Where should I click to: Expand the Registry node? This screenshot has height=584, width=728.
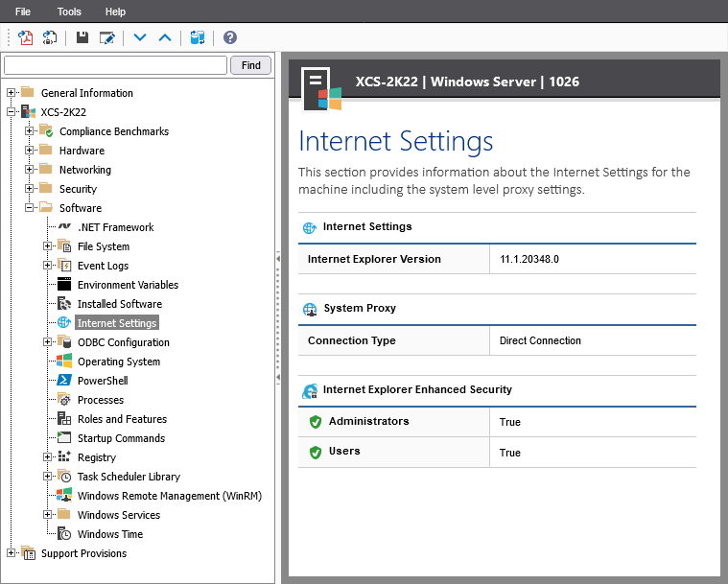tap(47, 456)
